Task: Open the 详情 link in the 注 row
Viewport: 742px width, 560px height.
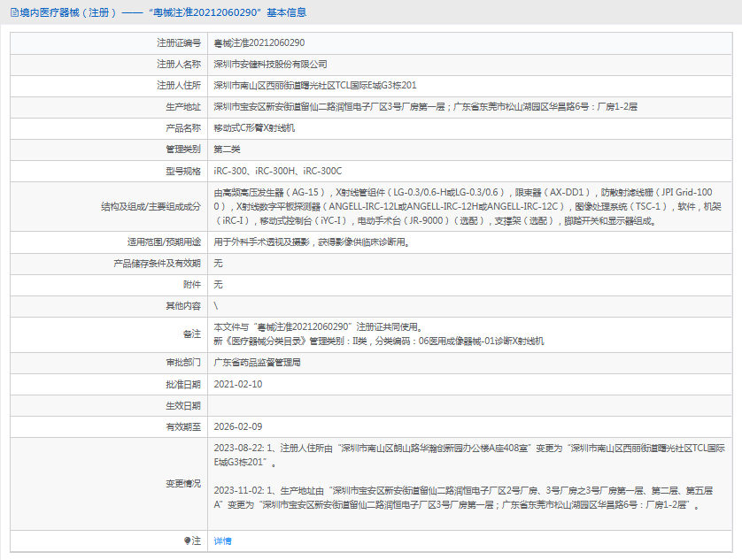Action: [x=222, y=541]
